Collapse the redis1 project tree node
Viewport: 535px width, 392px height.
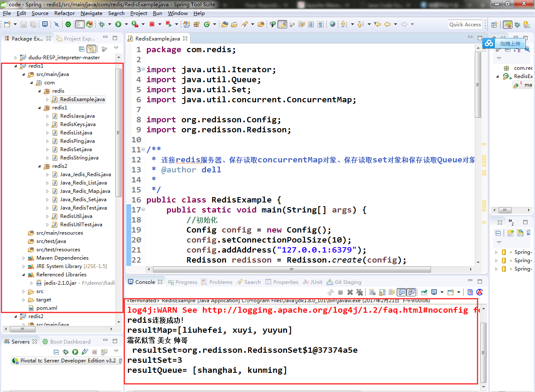click(16, 66)
